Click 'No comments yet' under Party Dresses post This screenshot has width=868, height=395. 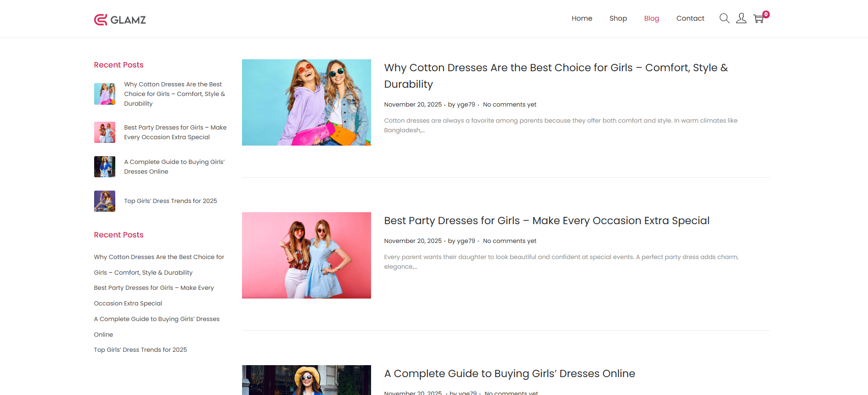(x=509, y=241)
